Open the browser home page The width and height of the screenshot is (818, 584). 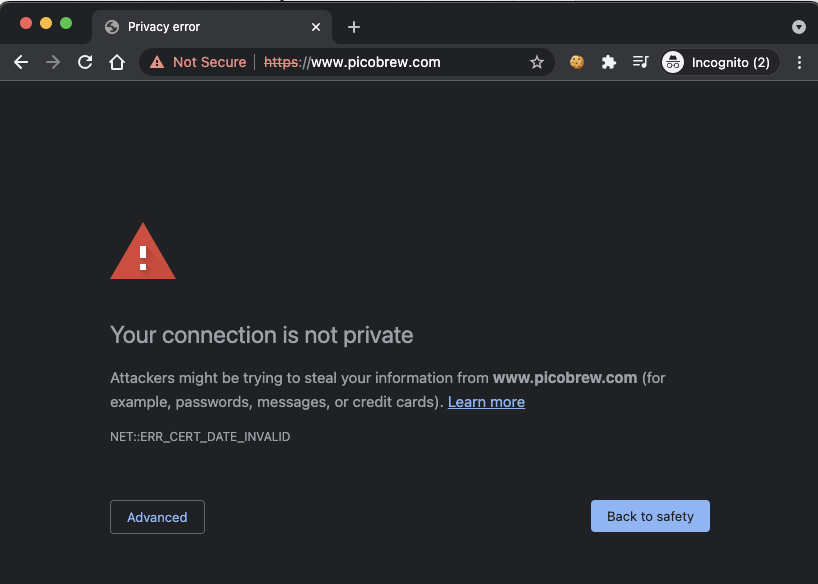(x=117, y=63)
